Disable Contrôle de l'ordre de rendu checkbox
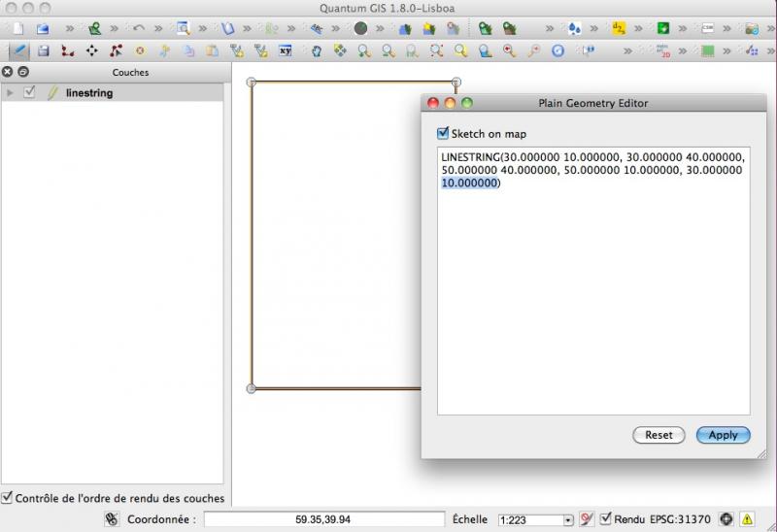 pos(8,498)
